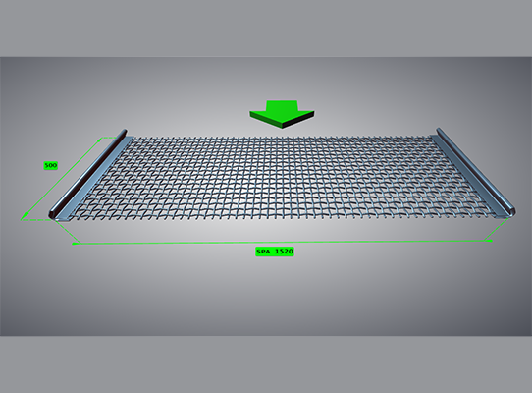Screen dimensions: 532x393
Task: Click the right arrowhead of the 1520 dimension line
Action: coord(489,241)
